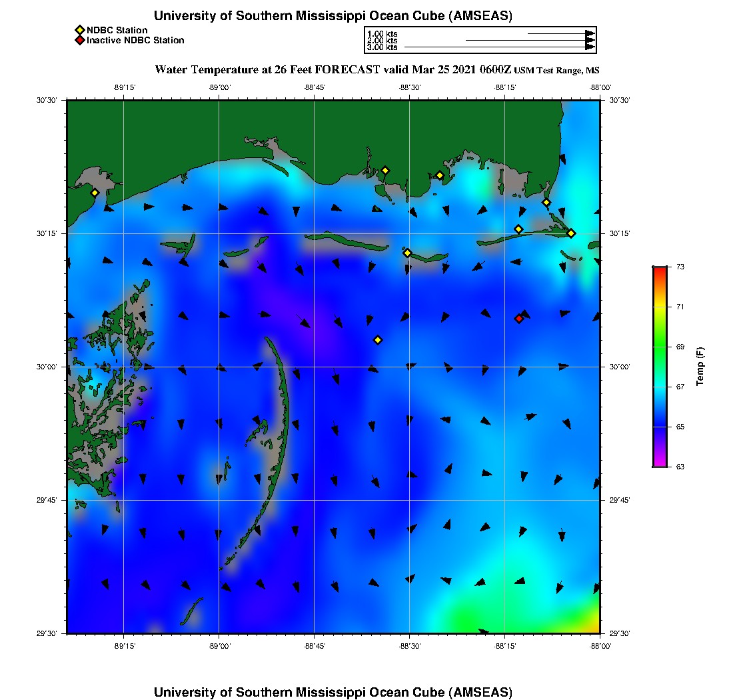Screen dimensions: 733x700
Task: Click the red inactive NDBC station marker on map
Action: [519, 319]
